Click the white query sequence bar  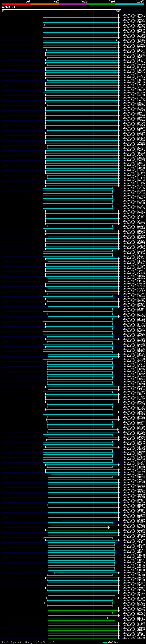point(61,9)
